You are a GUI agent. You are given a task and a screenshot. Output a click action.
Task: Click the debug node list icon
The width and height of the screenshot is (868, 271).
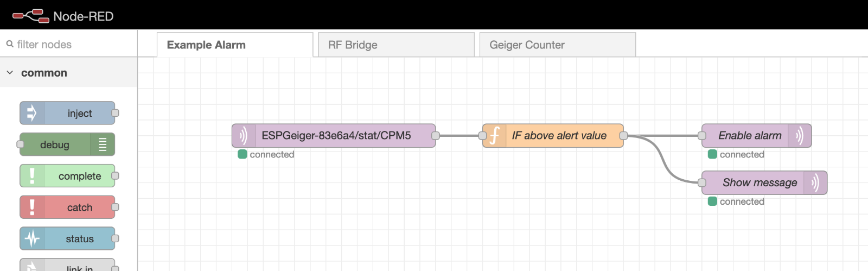(103, 144)
